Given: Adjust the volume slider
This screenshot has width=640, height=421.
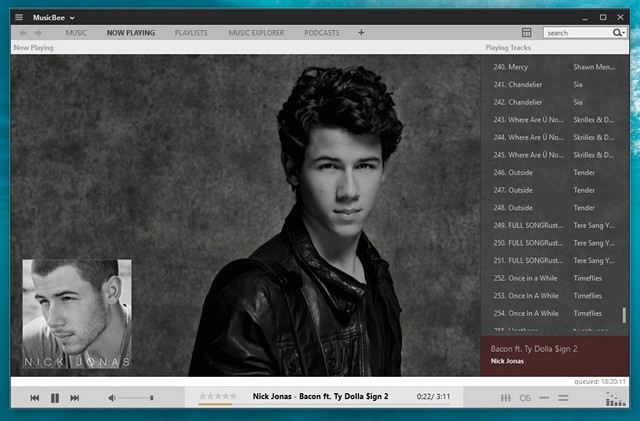Looking at the screenshot, I should point(136,398).
